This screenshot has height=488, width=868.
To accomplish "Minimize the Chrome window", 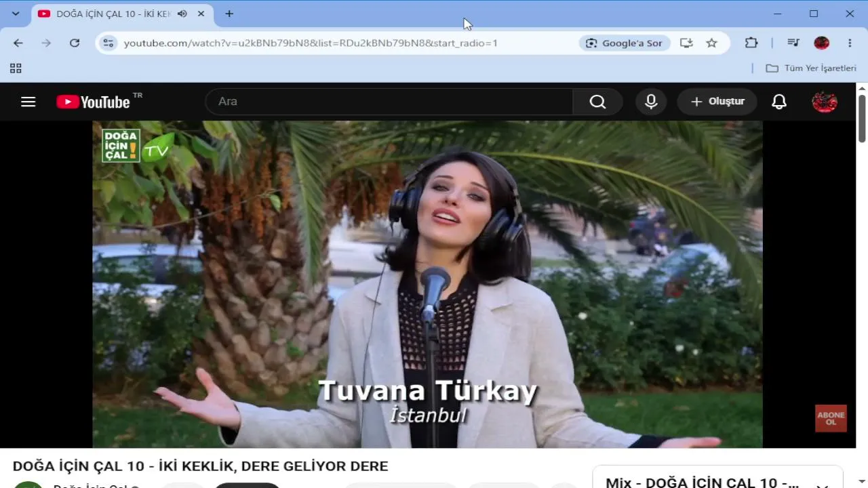I will click(x=778, y=14).
